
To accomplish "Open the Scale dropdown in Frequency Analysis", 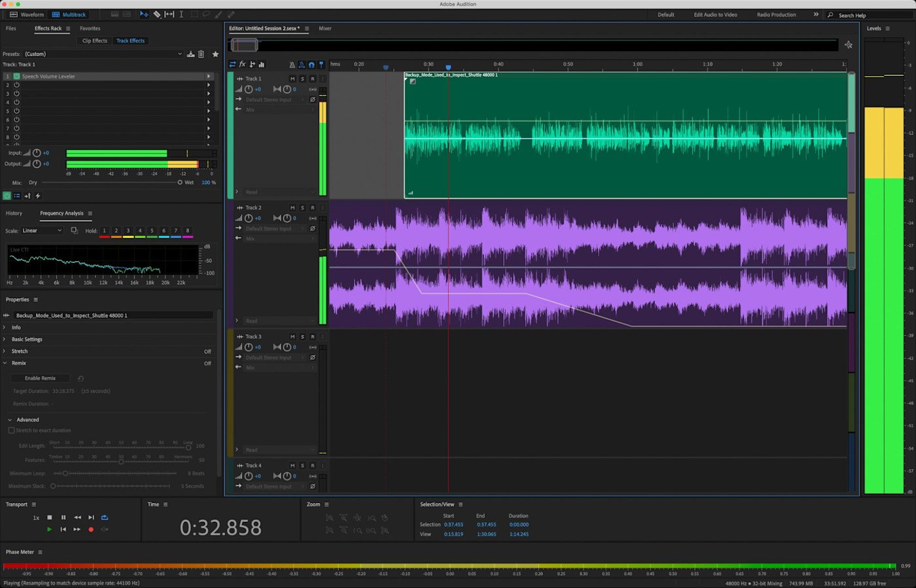I will (x=42, y=230).
